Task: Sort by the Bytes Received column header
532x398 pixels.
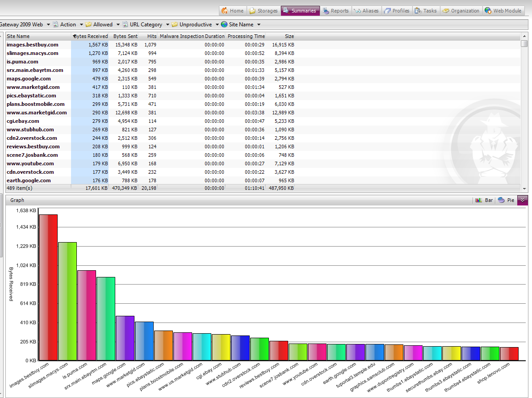Action: click(90, 36)
